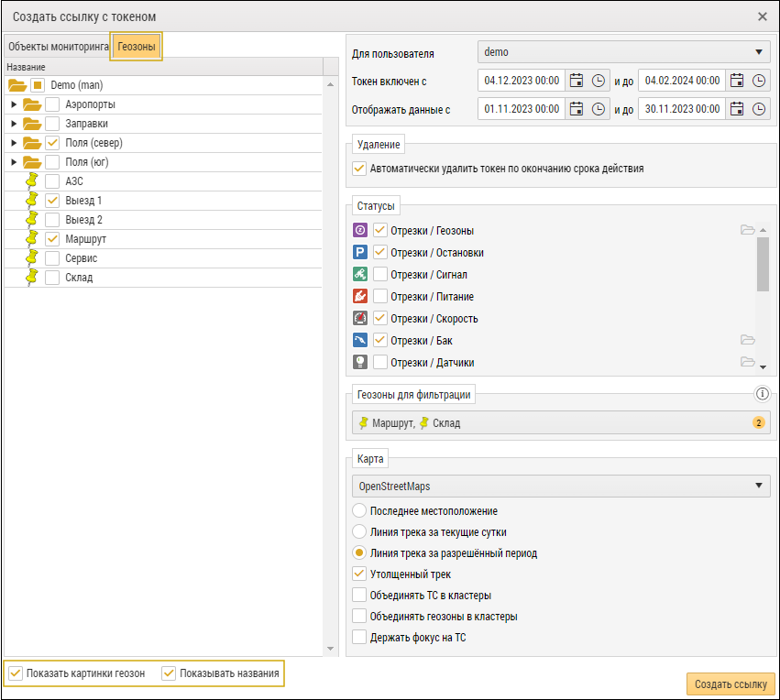Enable Держать фокус на ТС

point(359,637)
